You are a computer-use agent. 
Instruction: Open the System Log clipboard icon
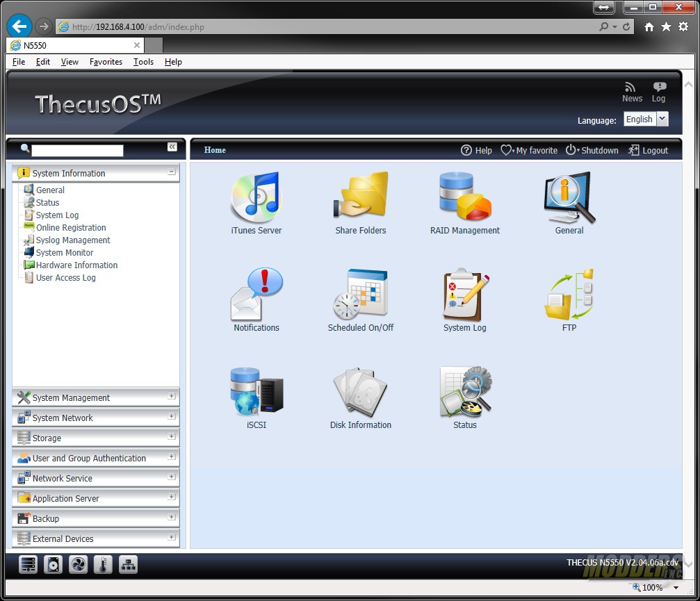465,294
